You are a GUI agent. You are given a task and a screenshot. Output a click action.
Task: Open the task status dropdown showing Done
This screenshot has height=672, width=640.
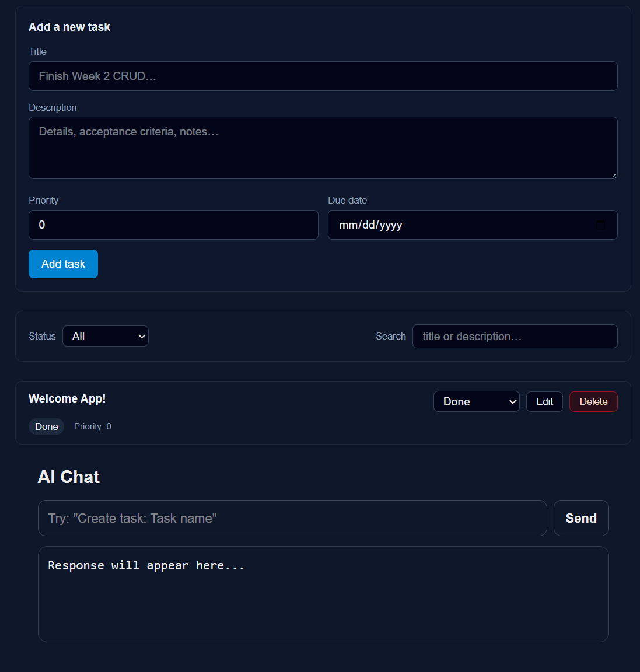pyautogui.click(x=475, y=401)
